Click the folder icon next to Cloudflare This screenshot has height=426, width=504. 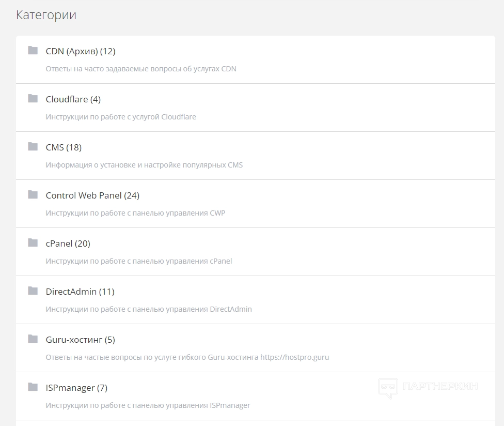pyautogui.click(x=33, y=99)
